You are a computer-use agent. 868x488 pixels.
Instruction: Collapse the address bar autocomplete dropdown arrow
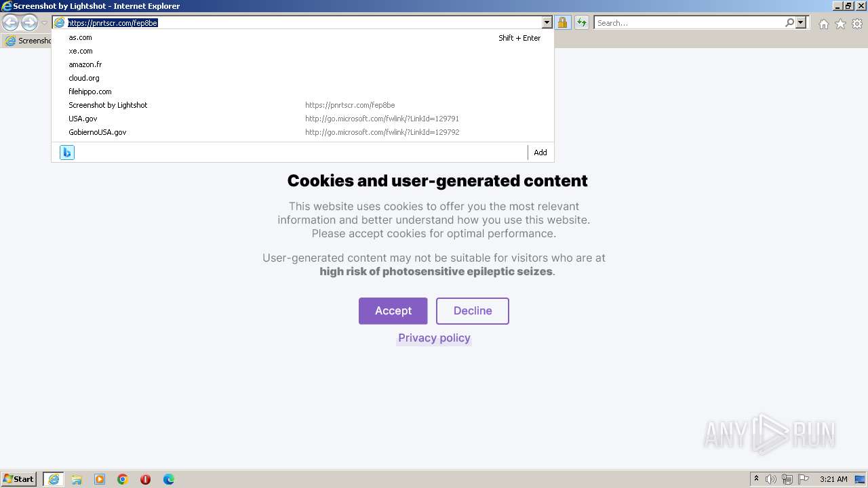click(547, 23)
